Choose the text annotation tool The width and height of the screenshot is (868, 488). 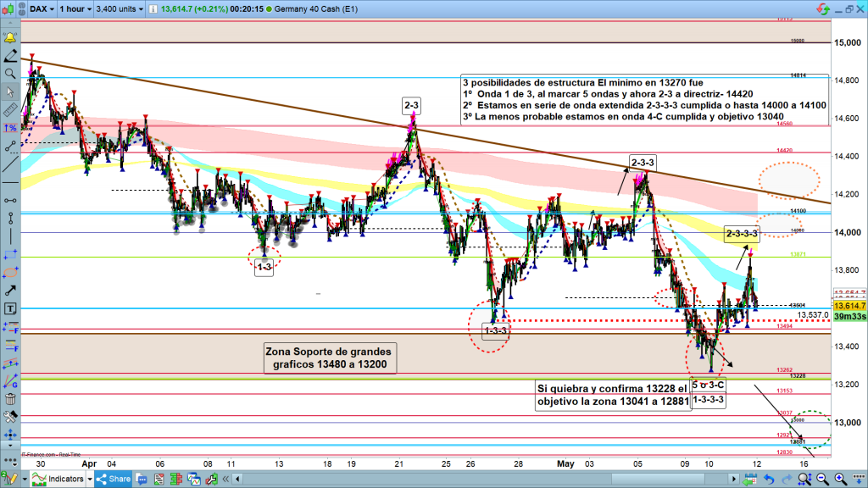[10, 309]
